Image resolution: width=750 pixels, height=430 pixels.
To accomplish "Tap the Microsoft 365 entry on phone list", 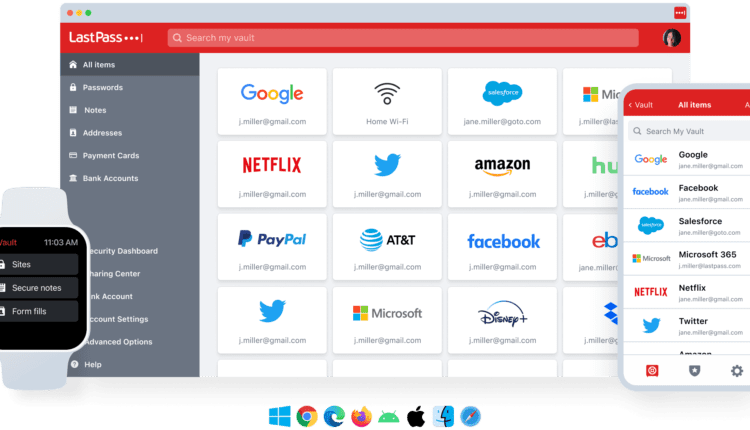I will click(687, 259).
